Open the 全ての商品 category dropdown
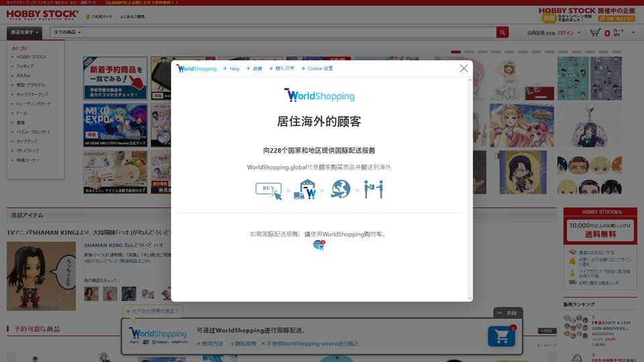644x362 pixels. pyautogui.click(x=67, y=32)
